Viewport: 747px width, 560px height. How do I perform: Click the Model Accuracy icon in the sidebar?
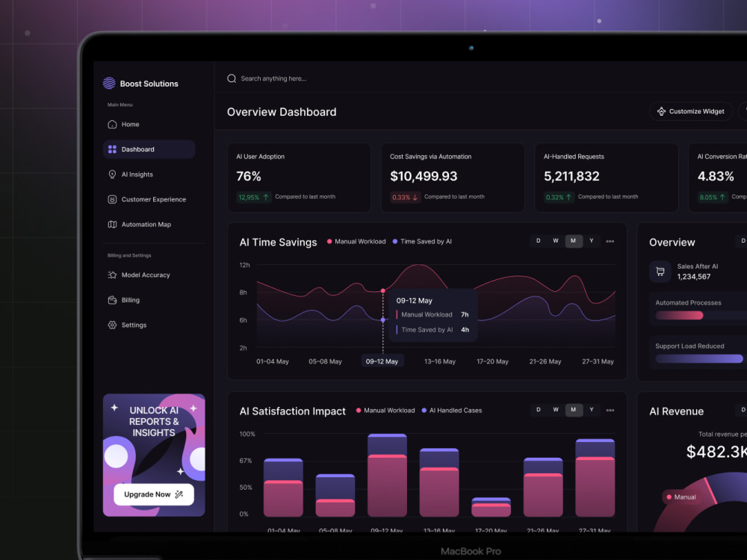113,275
